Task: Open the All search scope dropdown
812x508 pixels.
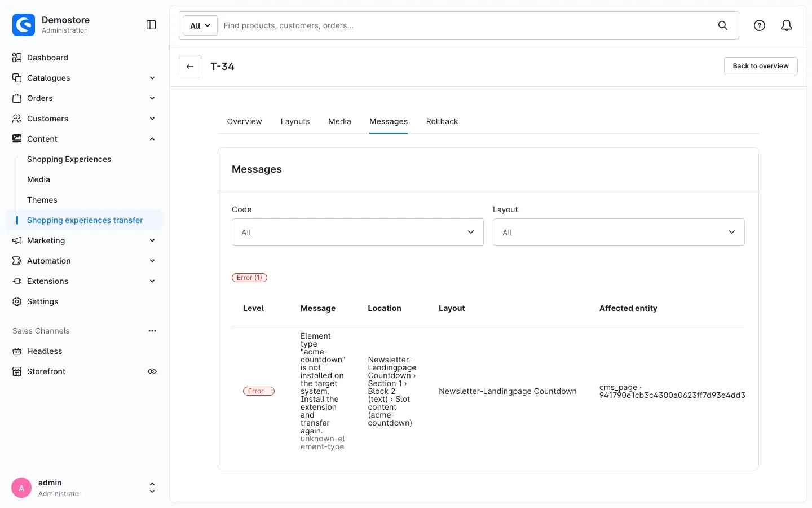Action: click(200, 25)
